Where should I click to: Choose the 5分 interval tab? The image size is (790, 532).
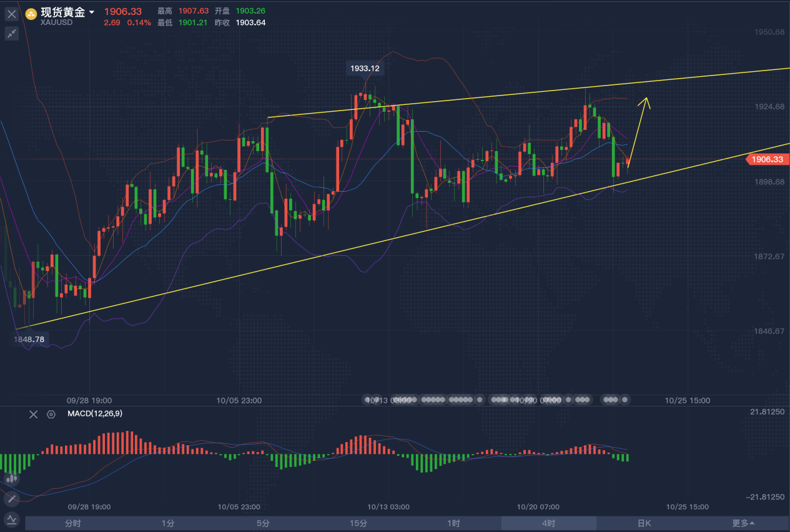coord(263,523)
